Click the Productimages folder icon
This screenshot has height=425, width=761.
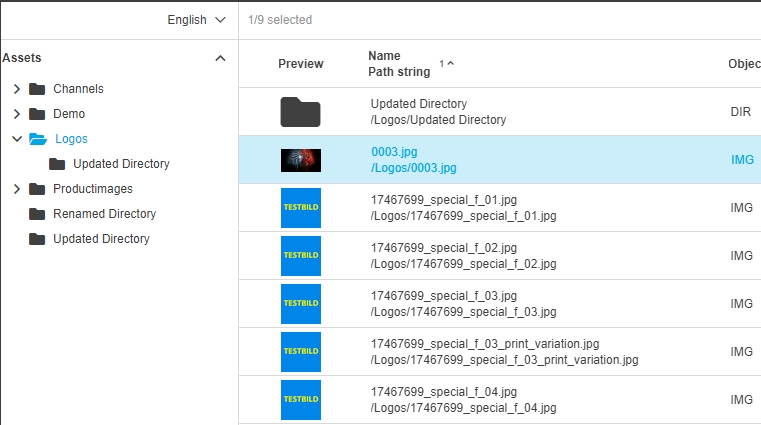[x=37, y=189]
